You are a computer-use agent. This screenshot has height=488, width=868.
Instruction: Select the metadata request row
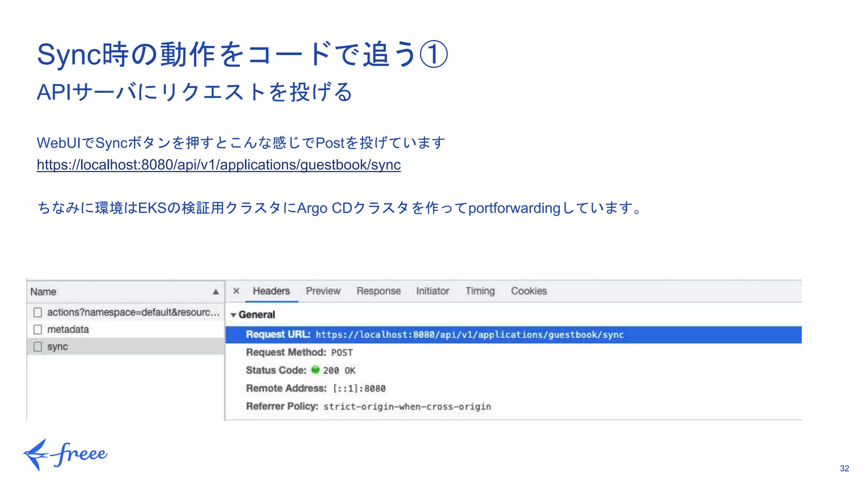[x=126, y=330]
